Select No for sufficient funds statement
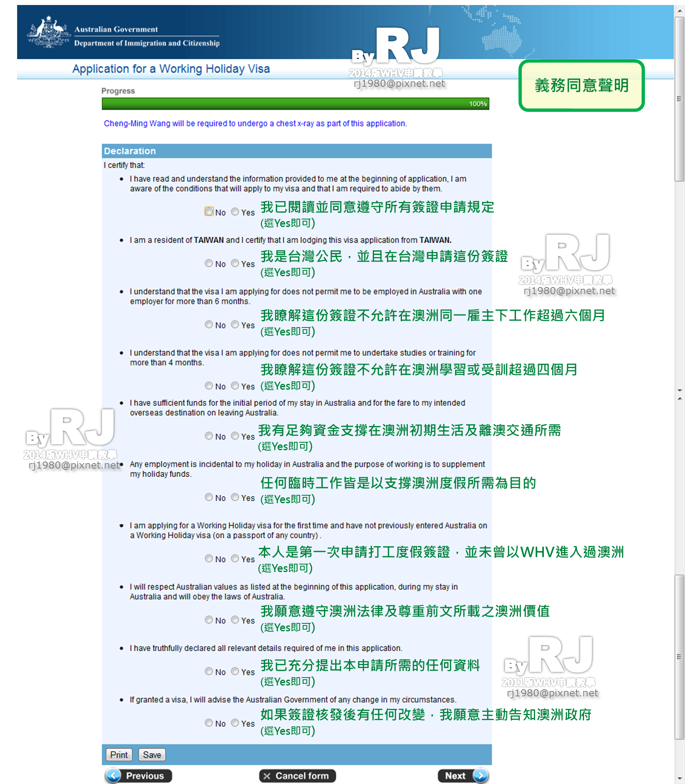The height and width of the screenshot is (784, 685). pos(209,436)
